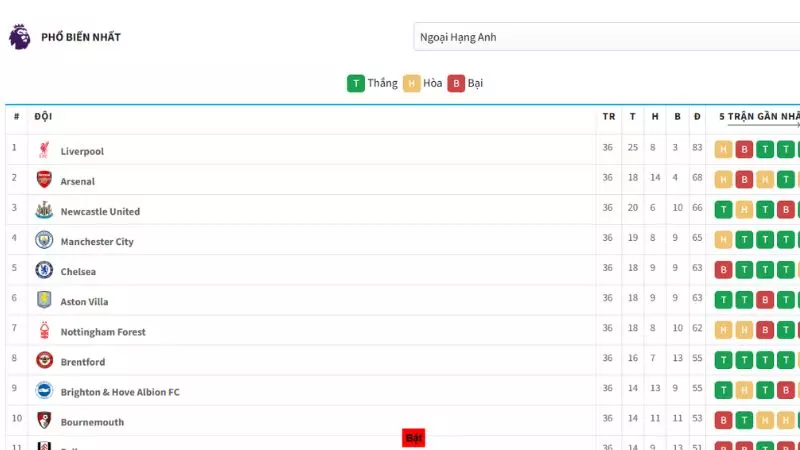The width and height of the screenshot is (800, 450).
Task: Open the Manchester City team link
Action: click(97, 241)
